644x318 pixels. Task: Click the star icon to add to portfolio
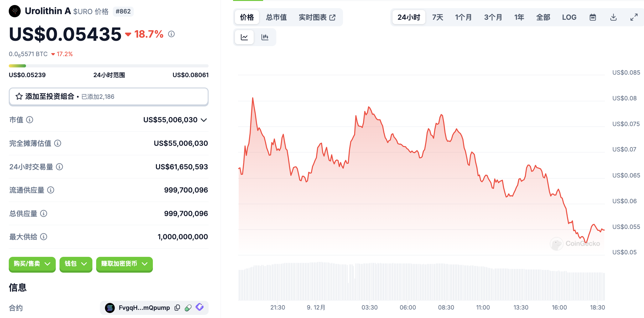tap(19, 97)
